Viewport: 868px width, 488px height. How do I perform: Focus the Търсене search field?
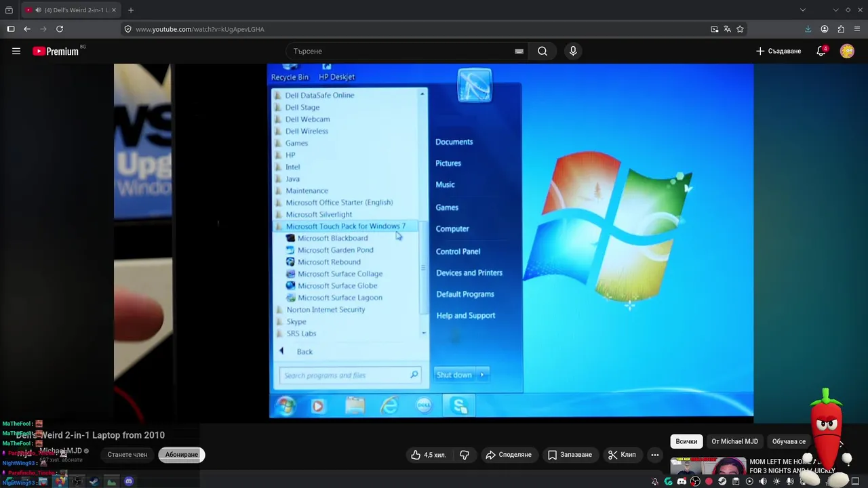407,51
